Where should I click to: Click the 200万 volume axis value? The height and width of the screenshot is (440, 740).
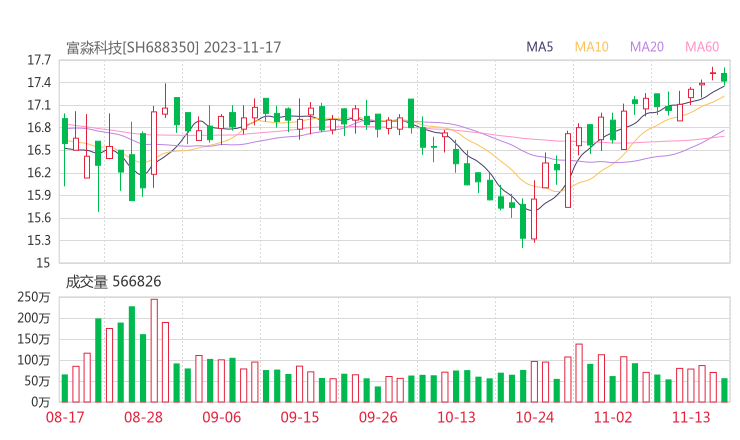coord(34,319)
